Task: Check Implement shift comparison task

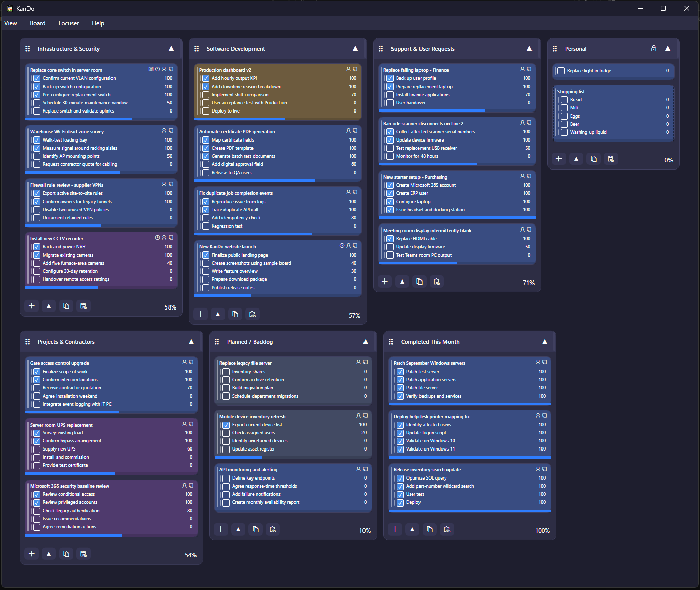Action: click(206, 95)
